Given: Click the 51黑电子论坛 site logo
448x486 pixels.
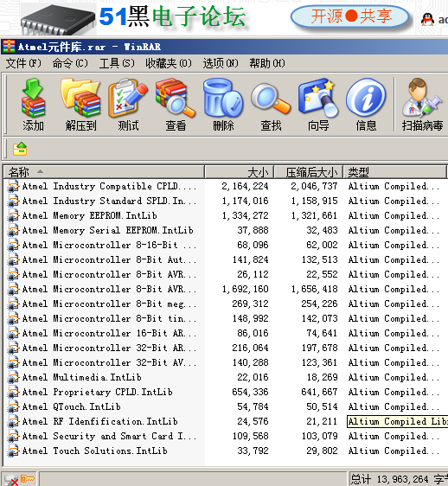Looking at the screenshot, I should pyautogui.click(x=172, y=16).
